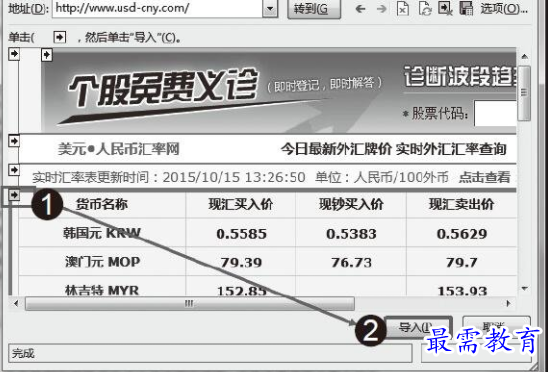Hide table selection icons button
Screen dimensions: 548x372
pos(445,8)
